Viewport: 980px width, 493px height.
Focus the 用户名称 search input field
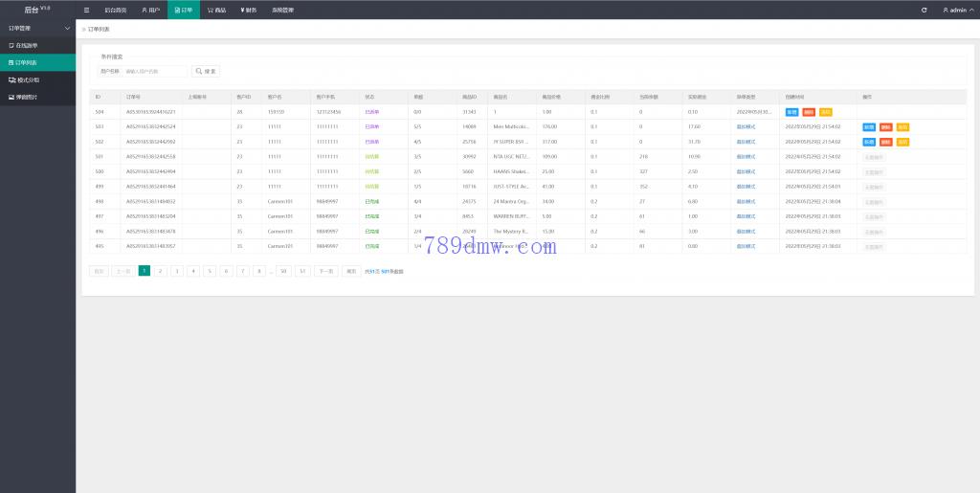click(x=155, y=71)
